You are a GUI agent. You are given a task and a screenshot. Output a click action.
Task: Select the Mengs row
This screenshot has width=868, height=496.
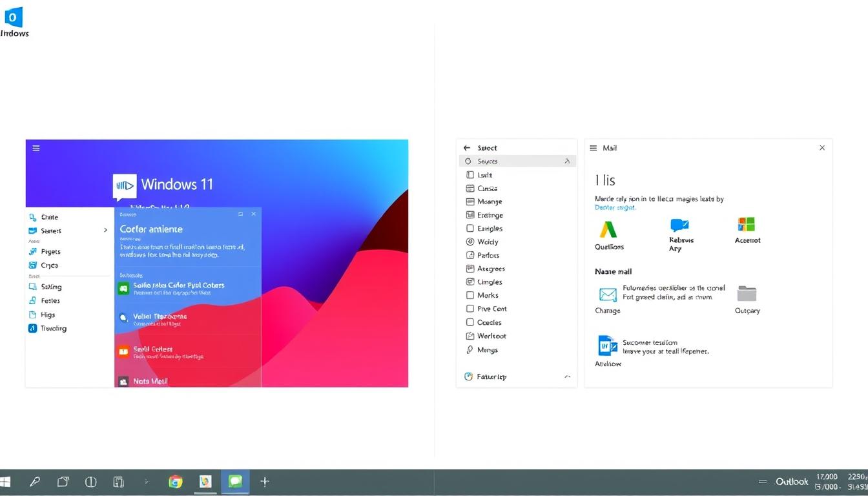pyautogui.click(x=517, y=350)
